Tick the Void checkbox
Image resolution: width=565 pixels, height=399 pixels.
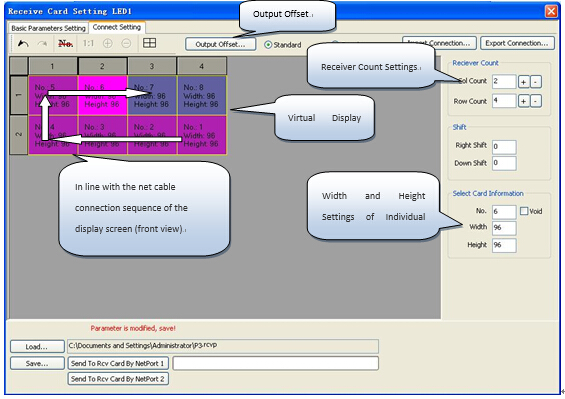point(524,211)
